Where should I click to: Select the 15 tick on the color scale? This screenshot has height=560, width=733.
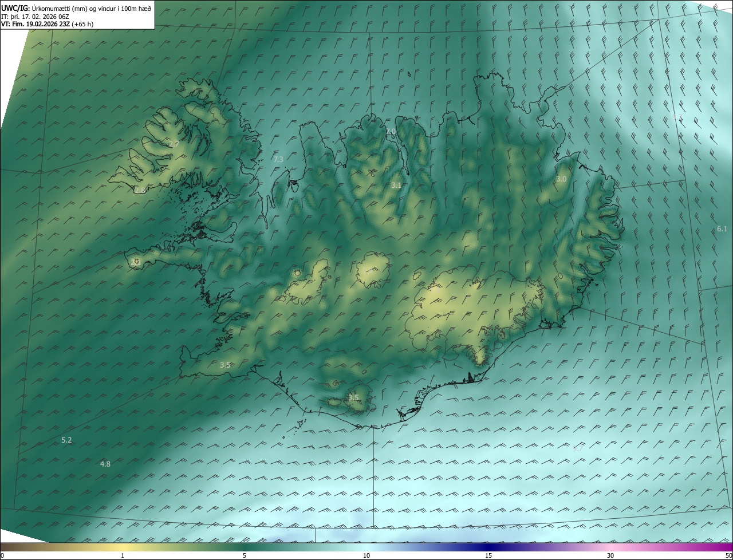[x=488, y=555]
